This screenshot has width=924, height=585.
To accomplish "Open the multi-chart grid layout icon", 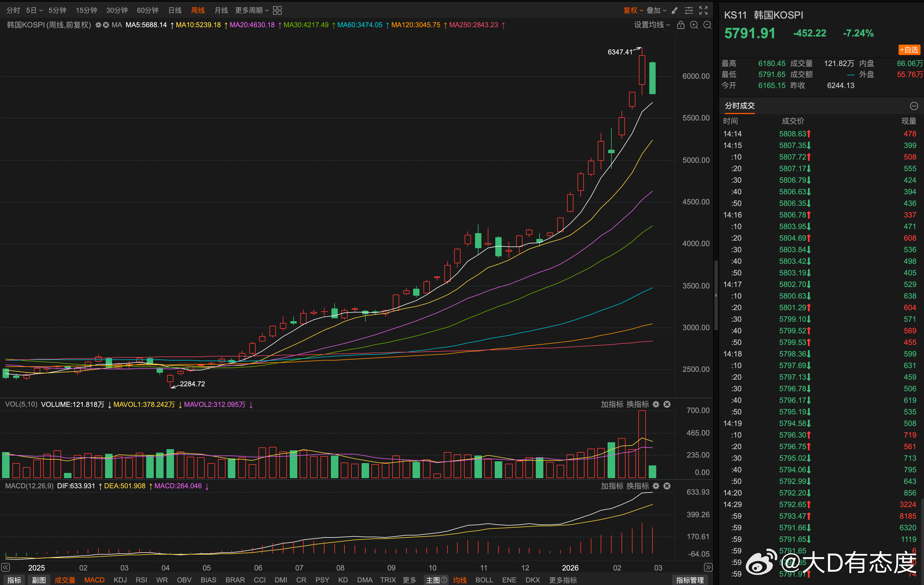I will [x=277, y=10].
